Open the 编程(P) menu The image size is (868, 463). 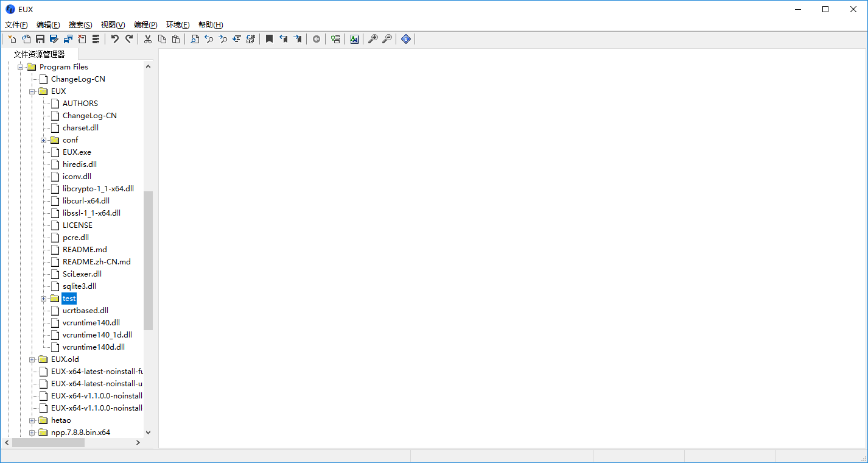pos(145,25)
